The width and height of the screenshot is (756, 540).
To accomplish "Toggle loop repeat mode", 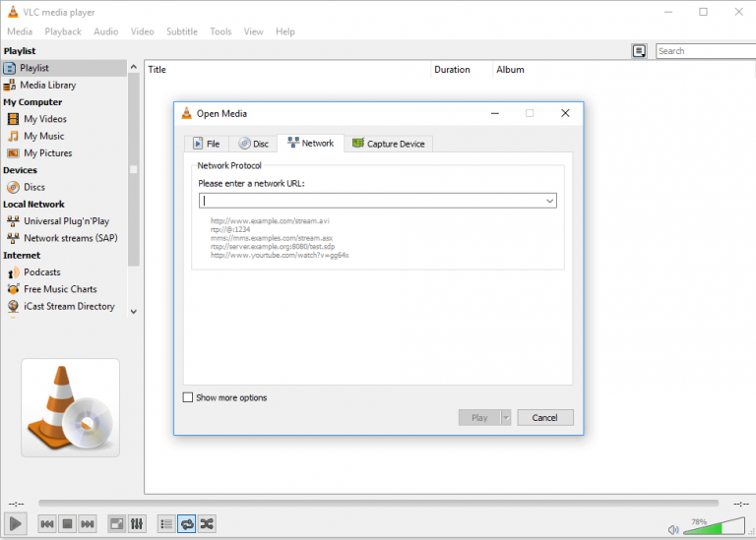I will point(186,524).
